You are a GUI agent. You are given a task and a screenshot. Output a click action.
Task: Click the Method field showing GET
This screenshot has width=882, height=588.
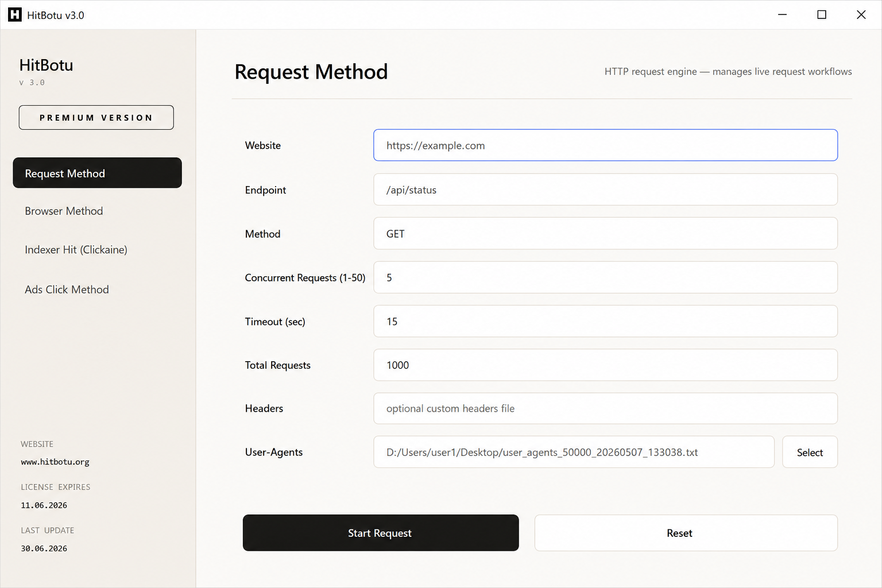pyautogui.click(x=605, y=234)
